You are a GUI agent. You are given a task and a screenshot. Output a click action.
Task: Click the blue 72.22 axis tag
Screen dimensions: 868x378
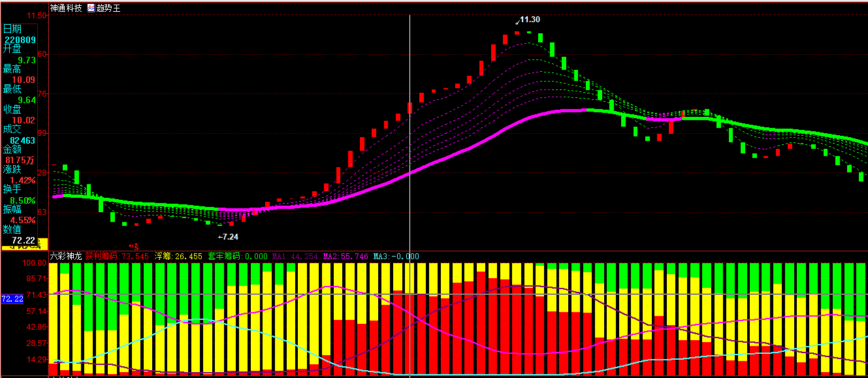[12, 299]
